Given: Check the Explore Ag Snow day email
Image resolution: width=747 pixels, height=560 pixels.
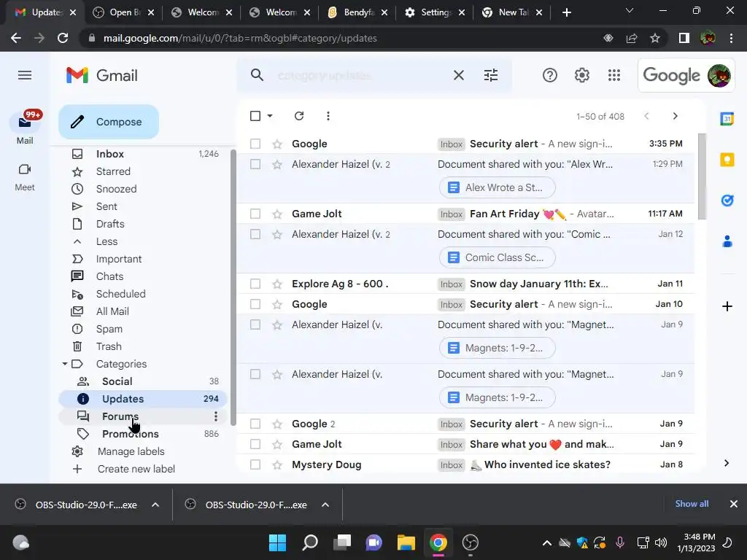Looking at the screenshot, I should (255, 284).
